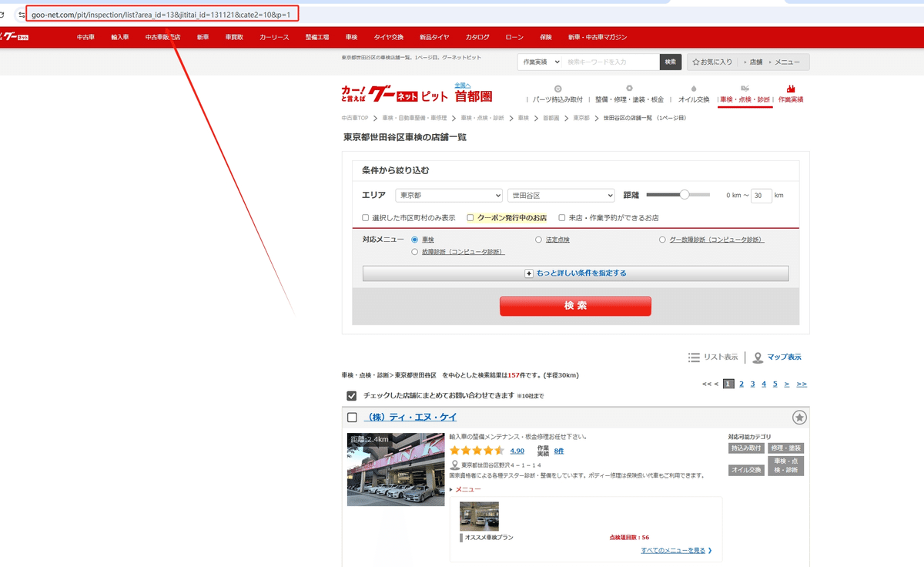Viewport: 924px width, 567px height.
Task: Click favorite star on ティ・エヌ・ケイ card
Action: [x=799, y=418]
